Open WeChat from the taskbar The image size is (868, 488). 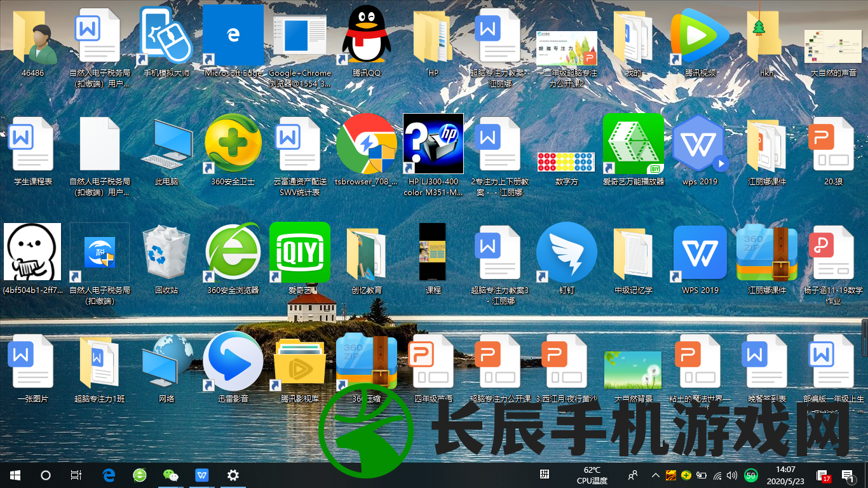coord(171,475)
